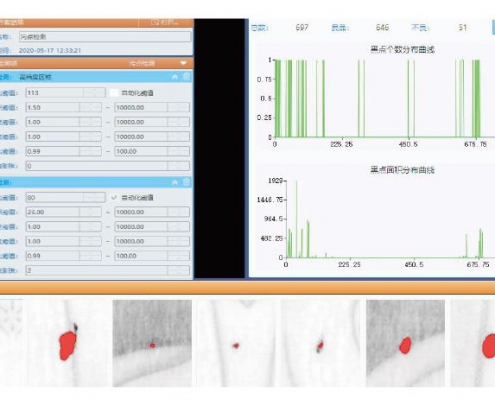Image resolution: width=495 pixels, height=400 pixels.
Task: Expand the orange algorithm selector dropdown arrow
Action: (183, 63)
